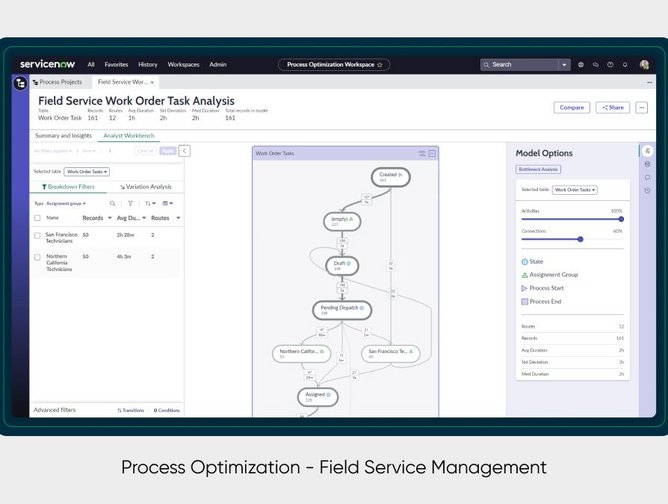This screenshot has width=668, height=504.
Task: Click the second icon in right sidebar
Action: 647,164
